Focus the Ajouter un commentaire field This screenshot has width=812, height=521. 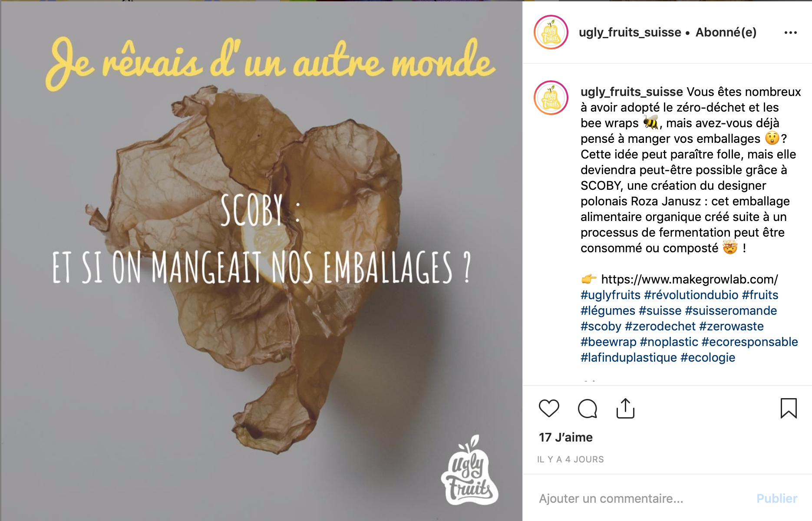coord(644,498)
